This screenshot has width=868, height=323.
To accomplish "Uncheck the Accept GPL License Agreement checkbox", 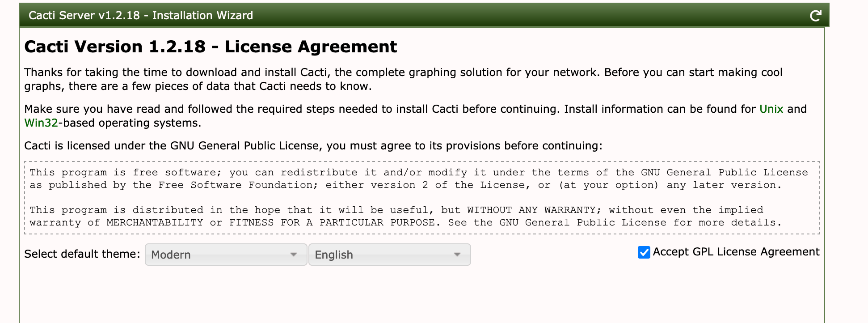I will (x=644, y=252).
